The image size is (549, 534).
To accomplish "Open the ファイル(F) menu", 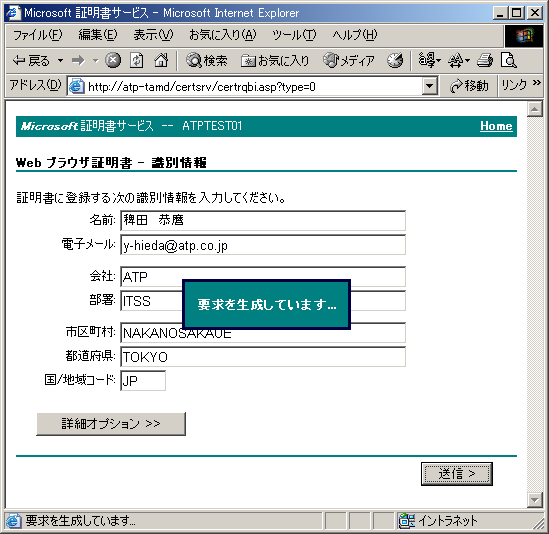I will point(37,35).
